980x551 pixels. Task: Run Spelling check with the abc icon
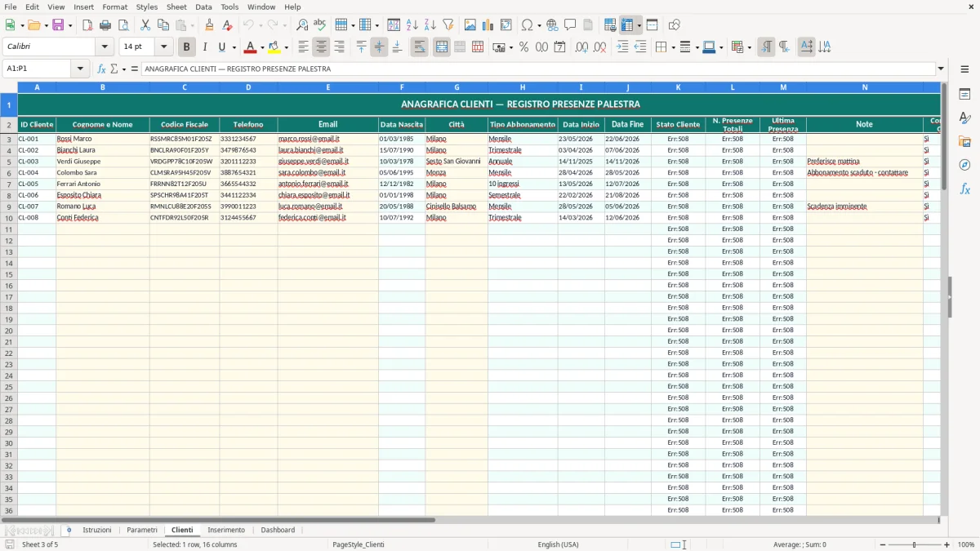pos(320,25)
